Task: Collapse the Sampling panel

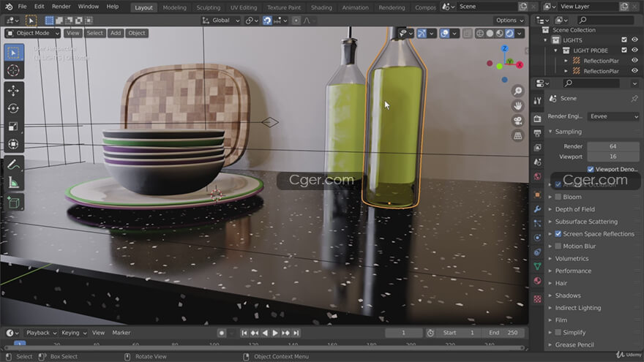Action: [x=569, y=132]
